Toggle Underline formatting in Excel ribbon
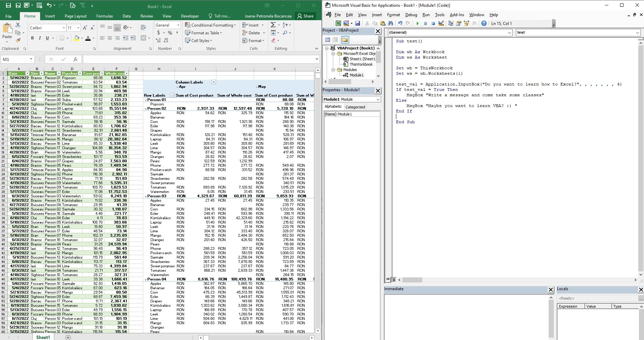The image size is (644, 340). (47, 38)
